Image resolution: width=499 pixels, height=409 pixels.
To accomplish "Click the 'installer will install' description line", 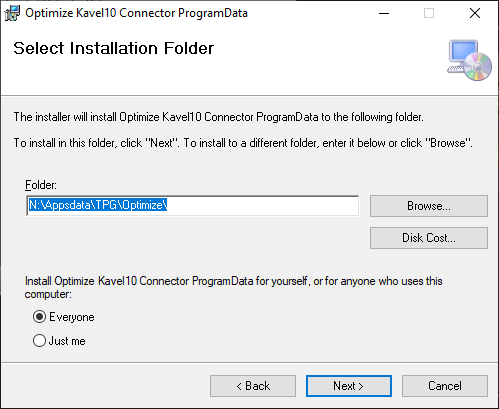I will tap(219, 117).
